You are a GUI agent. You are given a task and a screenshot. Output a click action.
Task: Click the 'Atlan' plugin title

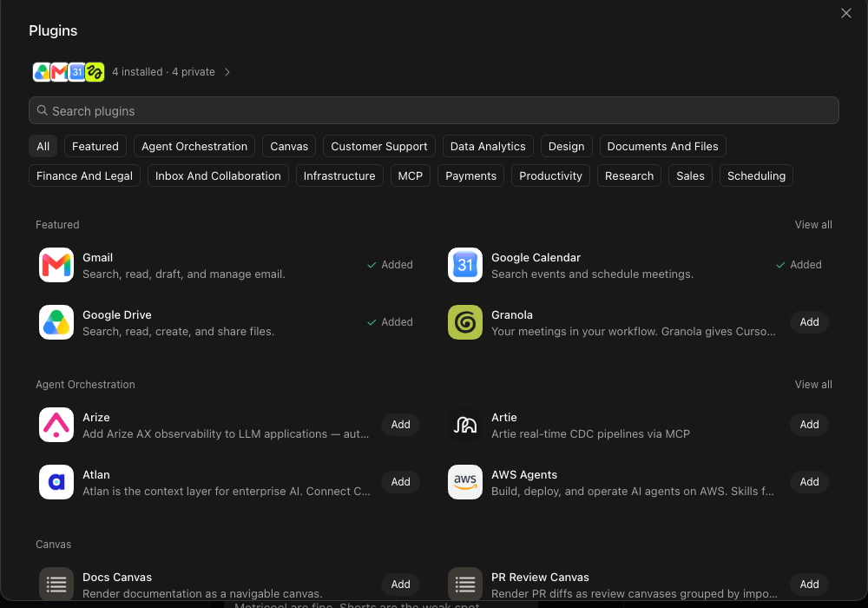[x=96, y=474]
